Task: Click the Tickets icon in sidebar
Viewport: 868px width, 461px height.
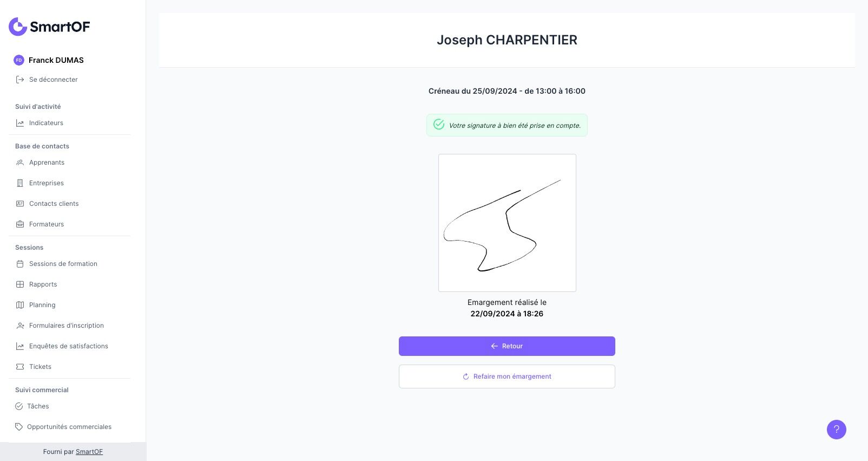Action: [x=20, y=367]
